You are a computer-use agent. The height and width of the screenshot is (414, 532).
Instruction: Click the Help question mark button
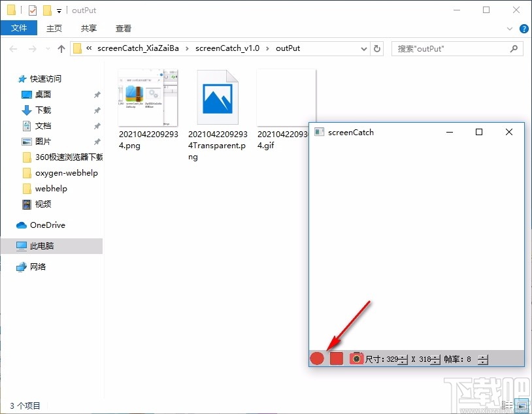click(x=524, y=28)
